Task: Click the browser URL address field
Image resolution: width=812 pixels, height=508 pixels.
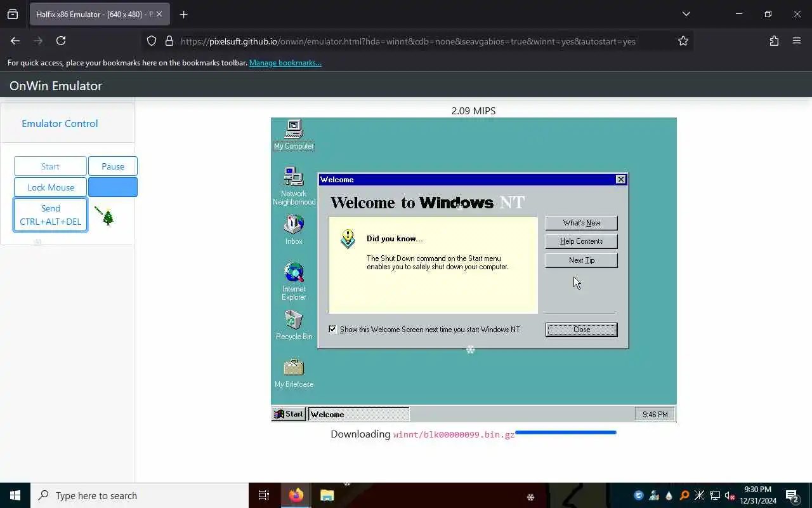Action: click(408, 41)
